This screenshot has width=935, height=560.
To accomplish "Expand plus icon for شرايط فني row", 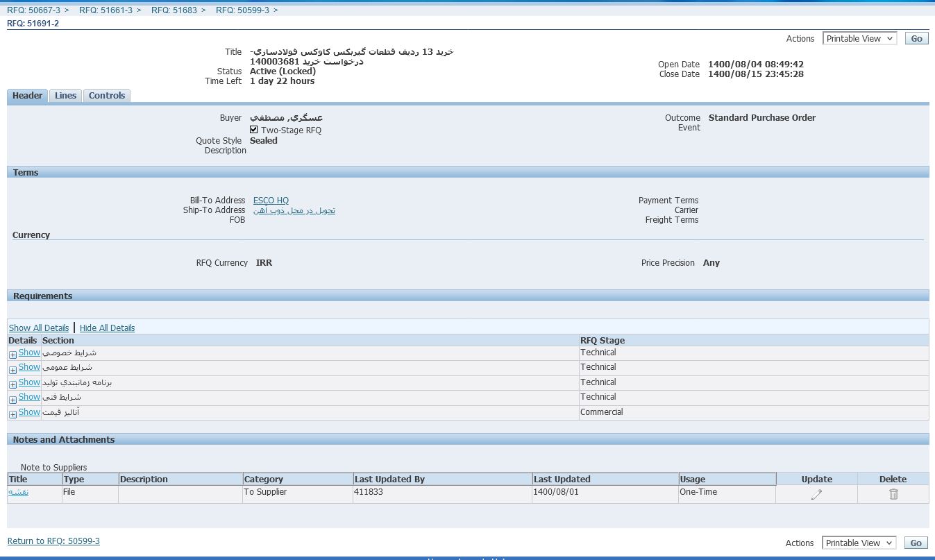I will (x=12, y=400).
